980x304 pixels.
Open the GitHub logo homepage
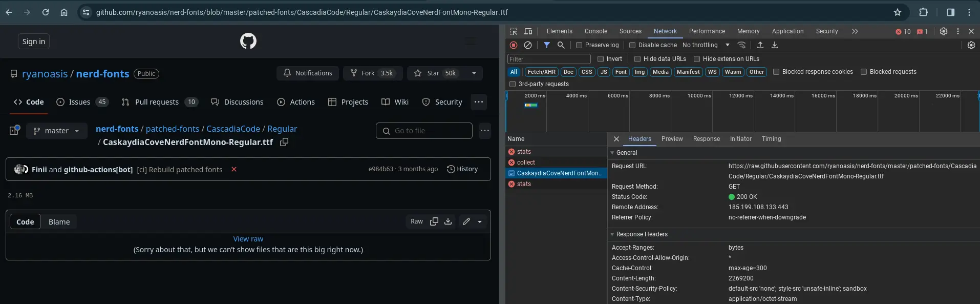point(248,41)
